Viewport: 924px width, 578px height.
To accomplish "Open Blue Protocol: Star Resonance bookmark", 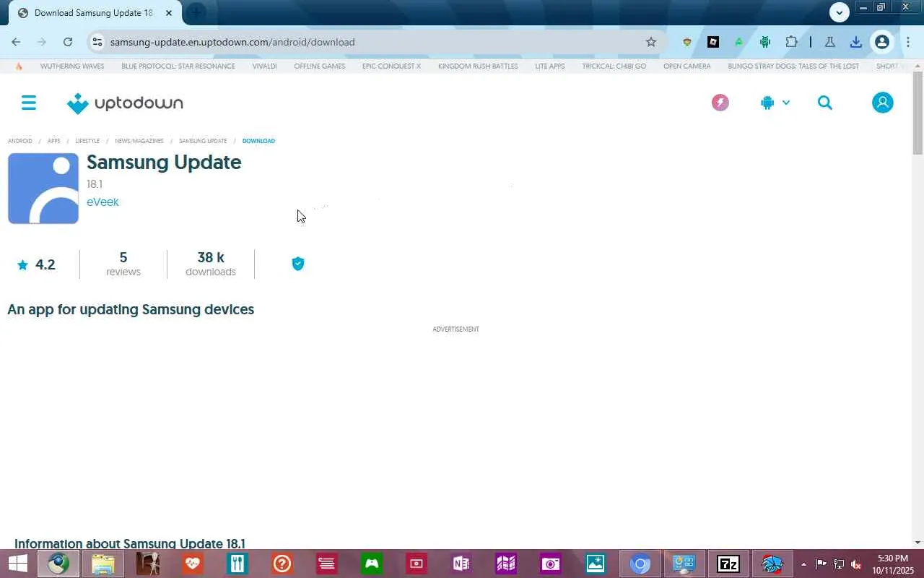I will click(x=178, y=66).
